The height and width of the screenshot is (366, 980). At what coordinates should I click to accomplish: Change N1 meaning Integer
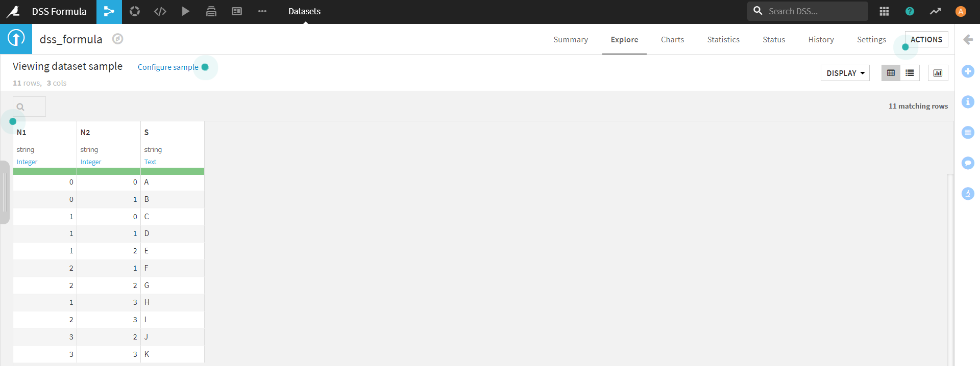coord(27,162)
